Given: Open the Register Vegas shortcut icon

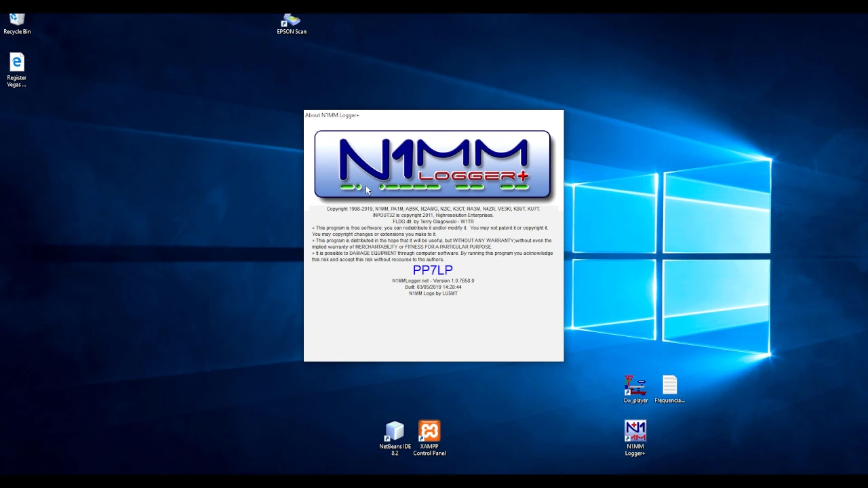Looking at the screenshot, I should point(17,70).
